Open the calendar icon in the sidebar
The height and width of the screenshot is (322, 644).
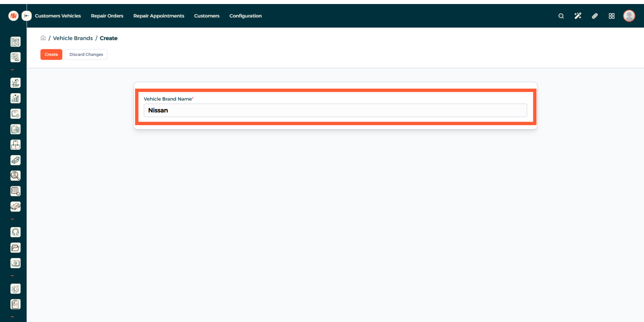pyautogui.click(x=15, y=191)
